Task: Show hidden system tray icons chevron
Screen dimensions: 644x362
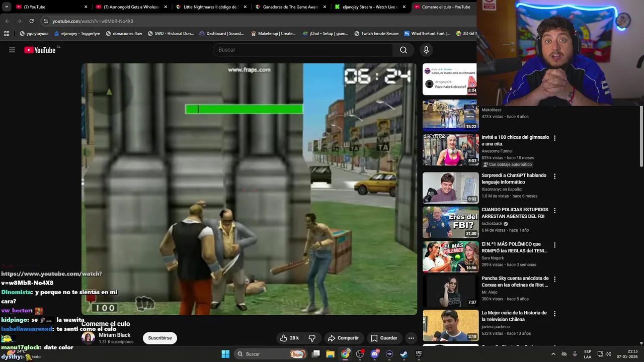Action: click(553, 354)
